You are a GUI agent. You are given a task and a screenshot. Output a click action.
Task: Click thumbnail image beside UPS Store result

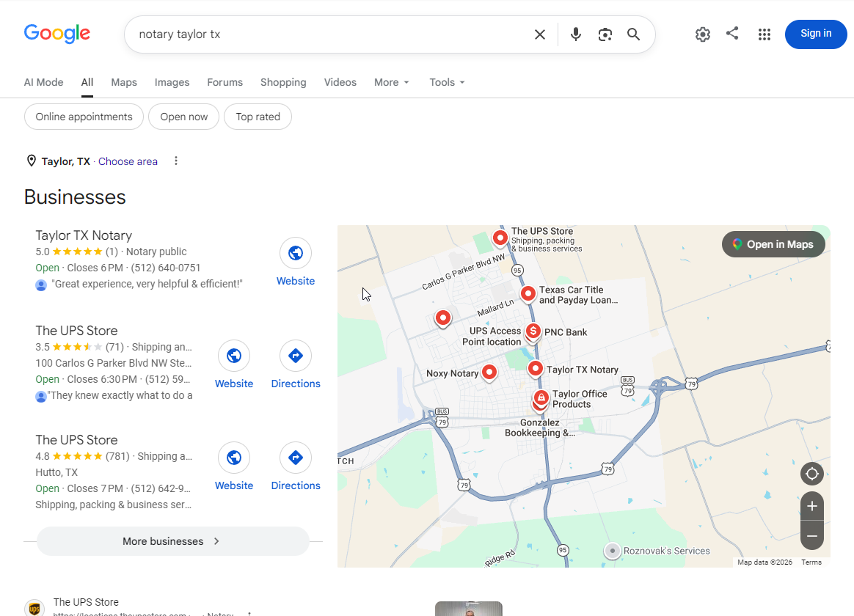point(469,609)
